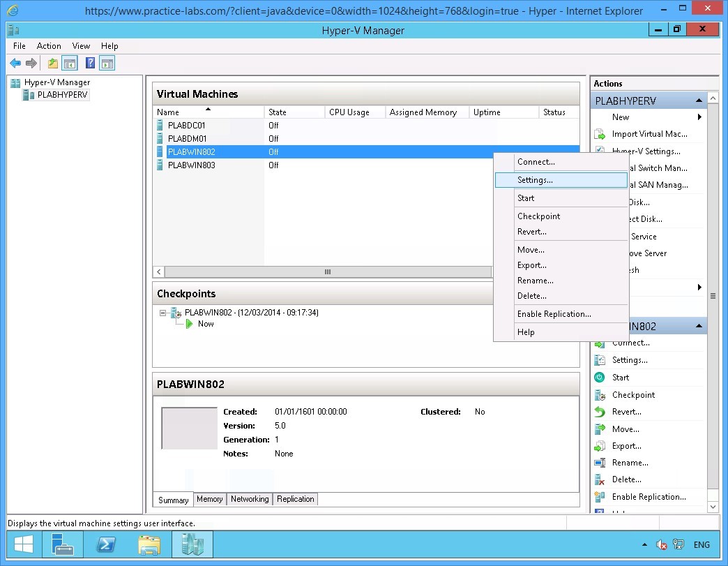Click the Checkpoint icon for PLABWIN802
The width and height of the screenshot is (728, 566).
coord(601,394)
